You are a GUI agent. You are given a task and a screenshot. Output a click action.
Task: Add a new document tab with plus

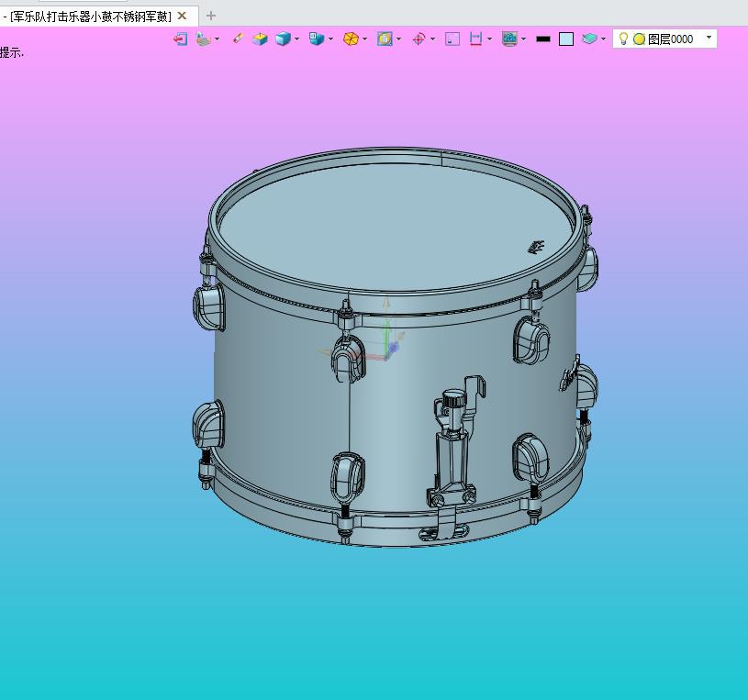pos(211,16)
